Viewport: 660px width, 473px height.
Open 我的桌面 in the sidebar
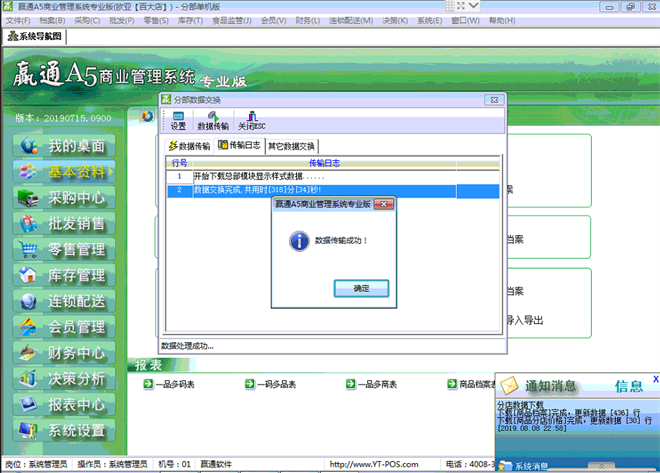tap(64, 146)
